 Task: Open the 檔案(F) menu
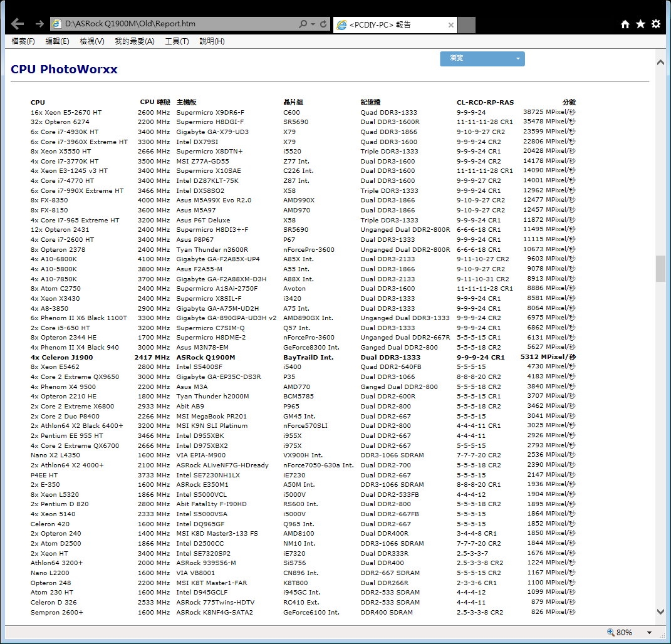[x=23, y=41]
